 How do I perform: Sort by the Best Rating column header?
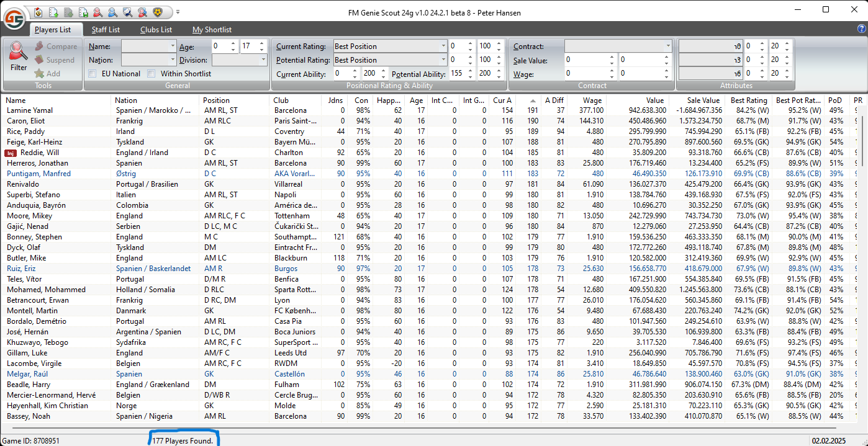click(748, 100)
